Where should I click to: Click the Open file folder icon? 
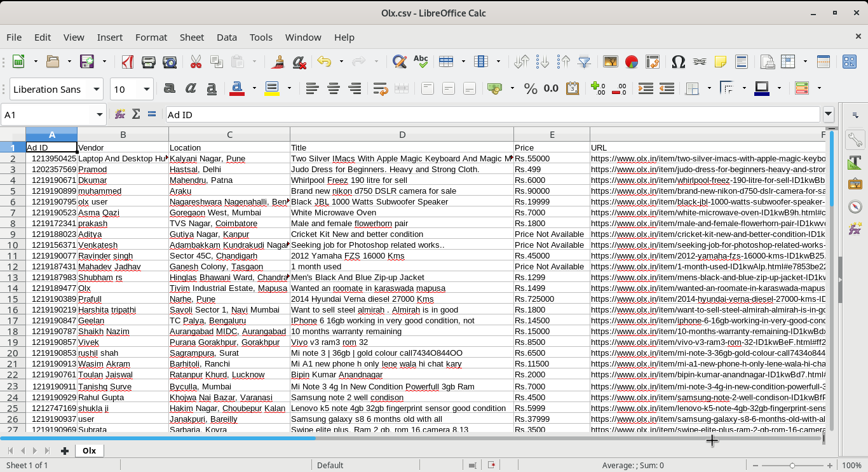coord(53,62)
